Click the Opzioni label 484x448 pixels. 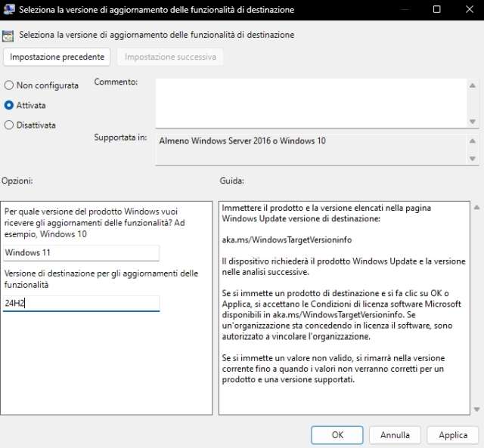coord(17,181)
